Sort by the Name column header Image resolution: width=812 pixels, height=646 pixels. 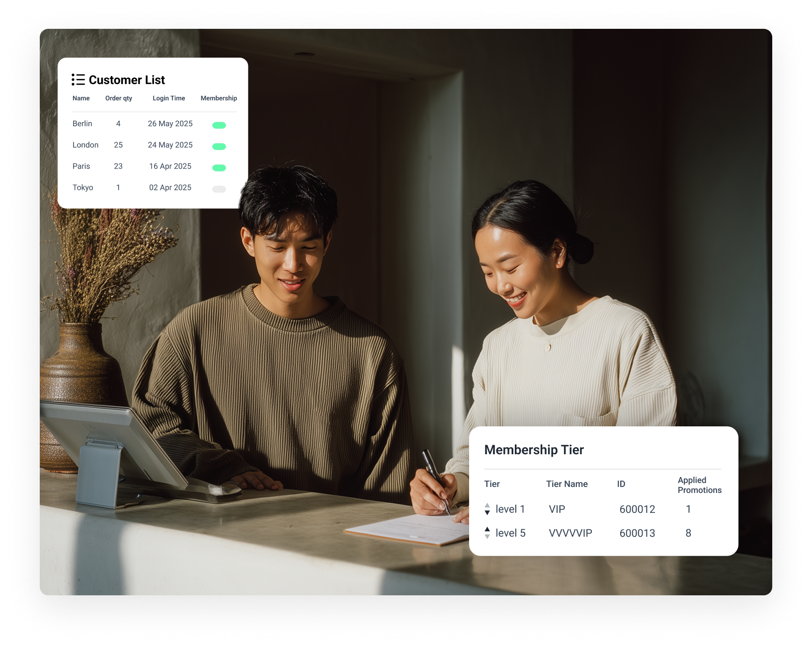tap(81, 98)
